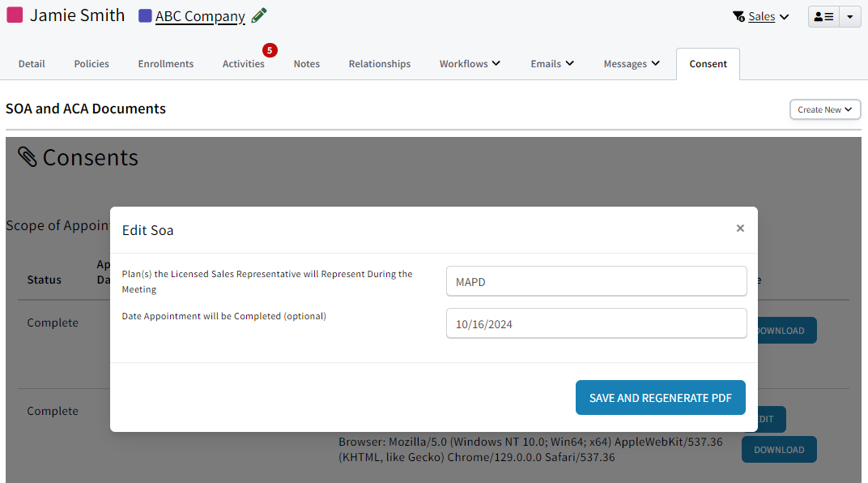Click the Download button in last row
868x483 pixels.
pyautogui.click(x=779, y=450)
